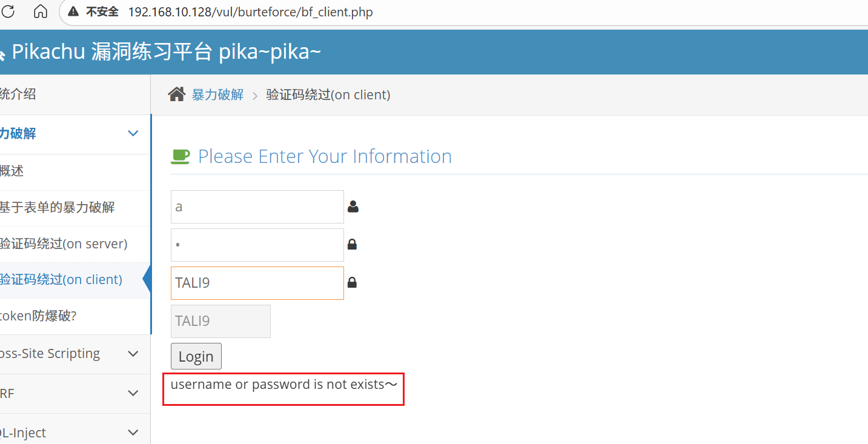Click the lock icon beside captcha field
This screenshot has width=868, height=444.
point(352,283)
